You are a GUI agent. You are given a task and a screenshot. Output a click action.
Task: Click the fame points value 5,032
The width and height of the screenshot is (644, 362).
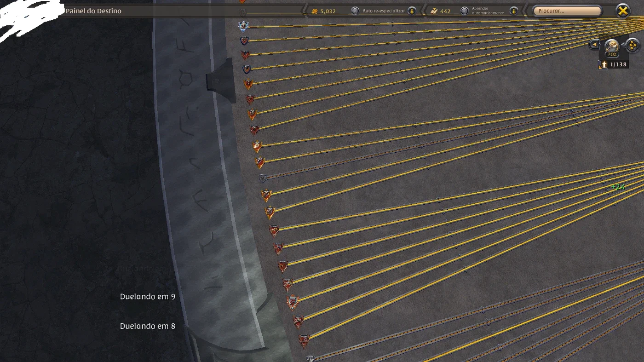[328, 11]
